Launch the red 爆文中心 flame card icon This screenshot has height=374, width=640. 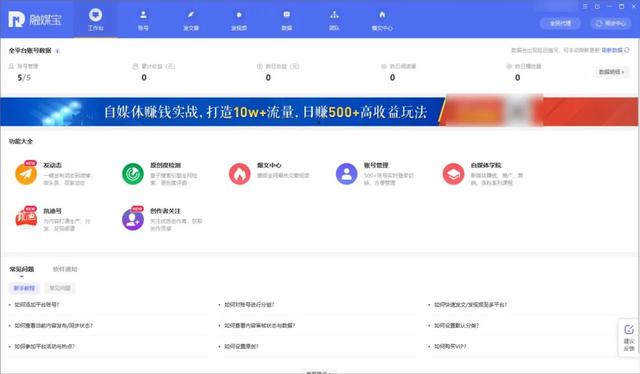(x=240, y=174)
